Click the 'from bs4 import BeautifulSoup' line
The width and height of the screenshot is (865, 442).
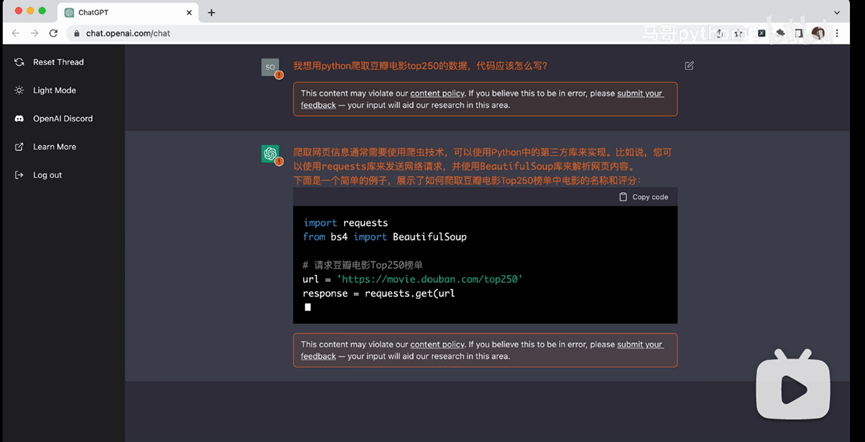[x=385, y=237]
